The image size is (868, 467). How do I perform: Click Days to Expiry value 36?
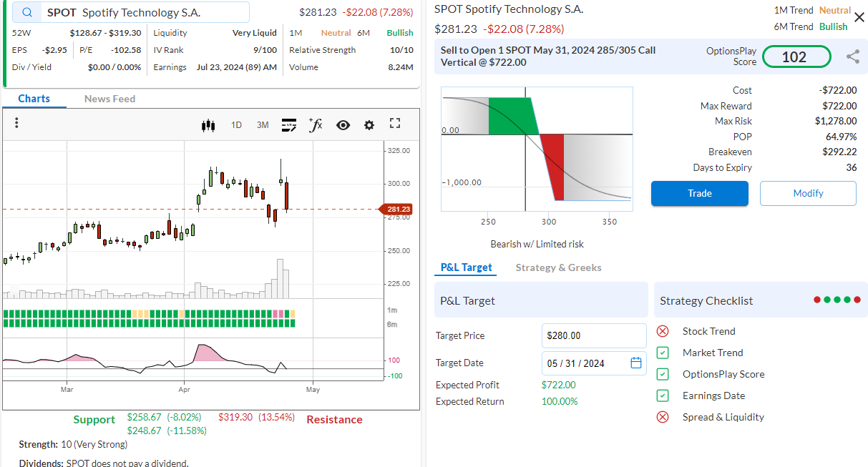click(x=852, y=167)
